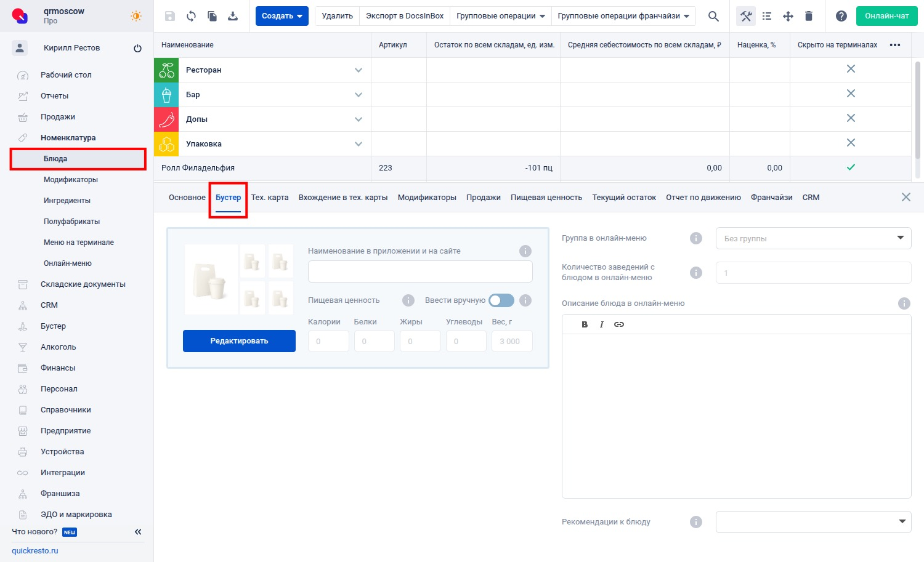Toggle the light theme sun icon
Viewport: 924px width, 562px height.
[x=136, y=16]
